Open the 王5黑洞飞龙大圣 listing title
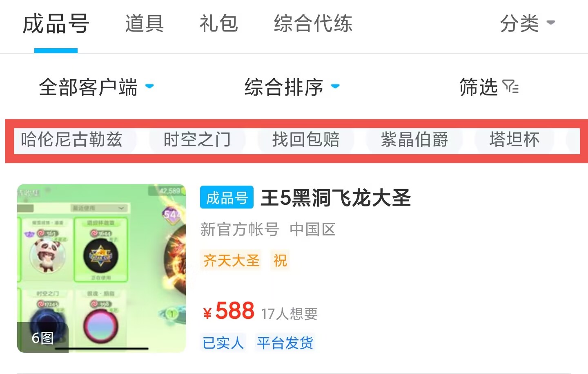The height and width of the screenshot is (374, 588). coord(336,198)
